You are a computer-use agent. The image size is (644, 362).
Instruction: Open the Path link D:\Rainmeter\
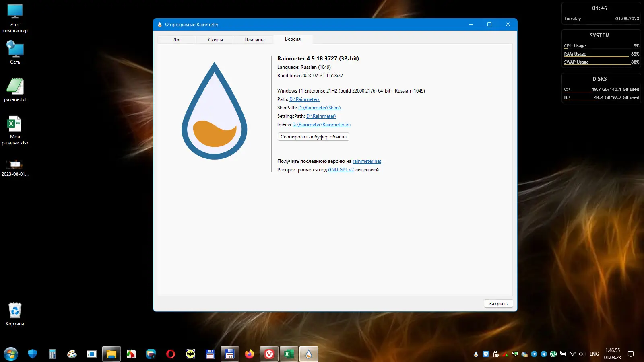[x=304, y=99]
